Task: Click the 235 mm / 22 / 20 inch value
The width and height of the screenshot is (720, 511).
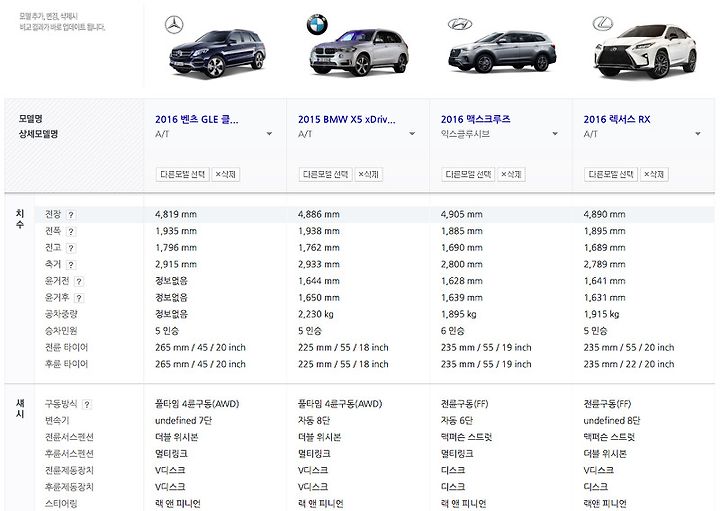Action: click(x=629, y=364)
